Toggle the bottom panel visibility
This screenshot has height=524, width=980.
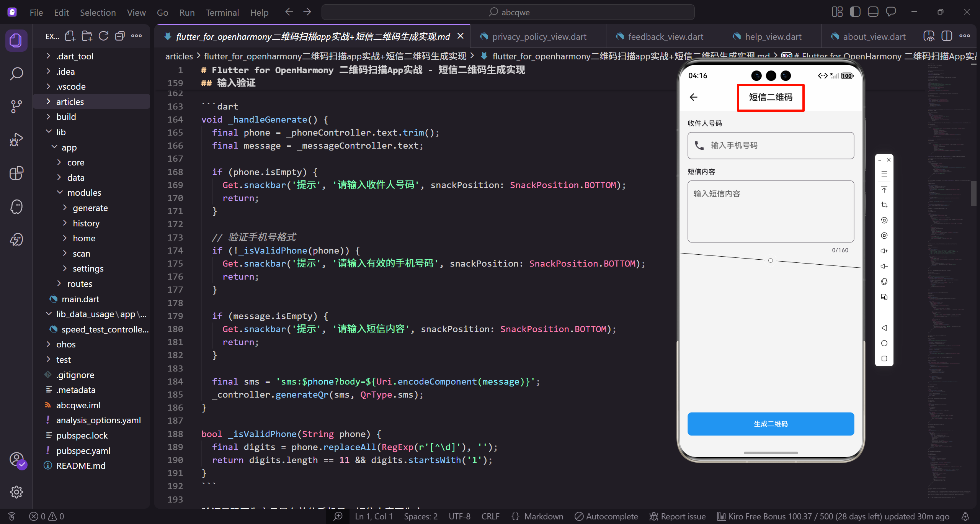pyautogui.click(x=873, y=11)
